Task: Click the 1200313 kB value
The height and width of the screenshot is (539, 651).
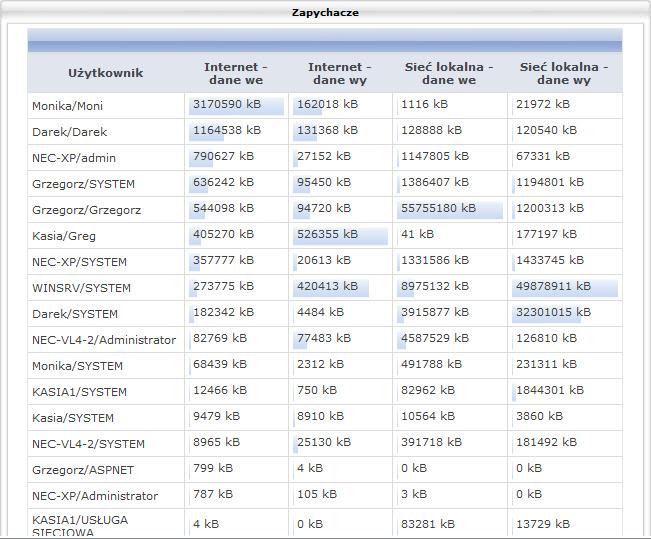Action: click(x=550, y=208)
